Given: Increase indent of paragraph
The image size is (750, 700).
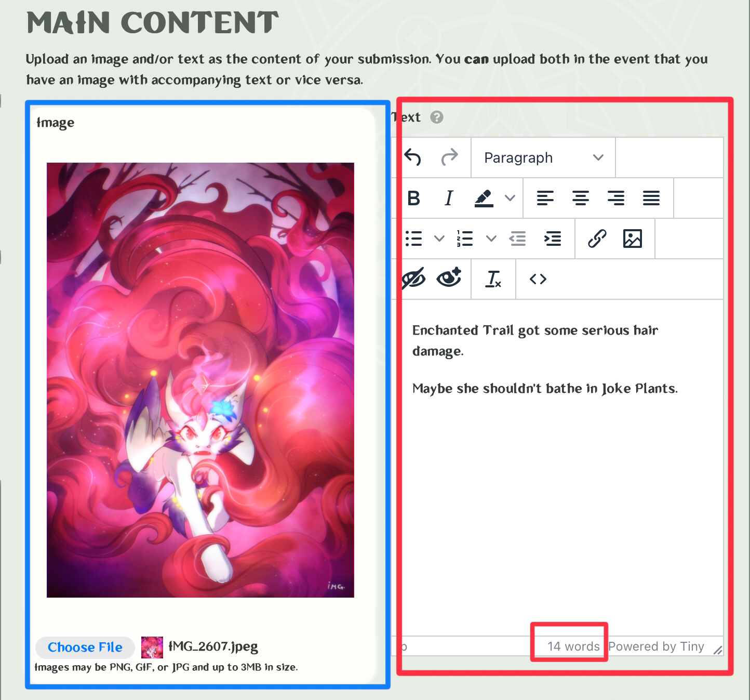Looking at the screenshot, I should click(x=552, y=239).
